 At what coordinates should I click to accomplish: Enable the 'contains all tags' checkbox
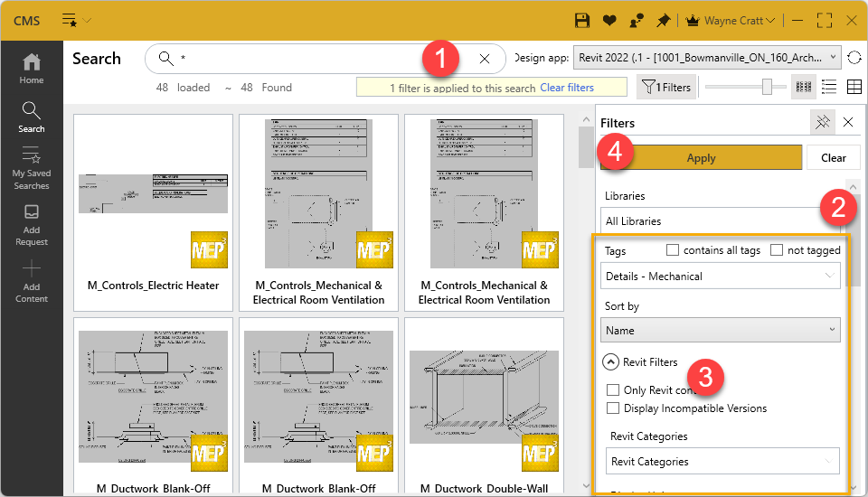click(x=673, y=250)
